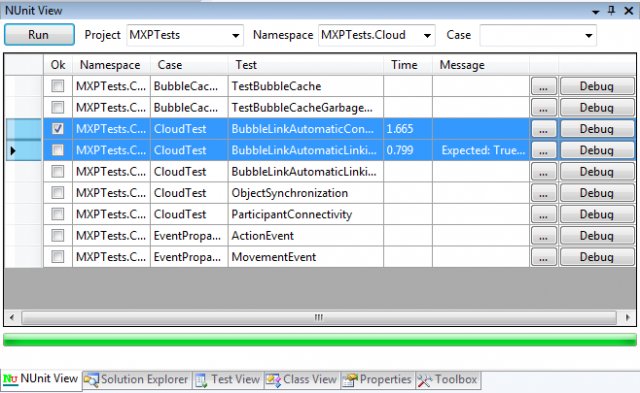640x393 pixels.
Task: Click the horizontal scrollbar left arrow
Action: tap(12, 317)
